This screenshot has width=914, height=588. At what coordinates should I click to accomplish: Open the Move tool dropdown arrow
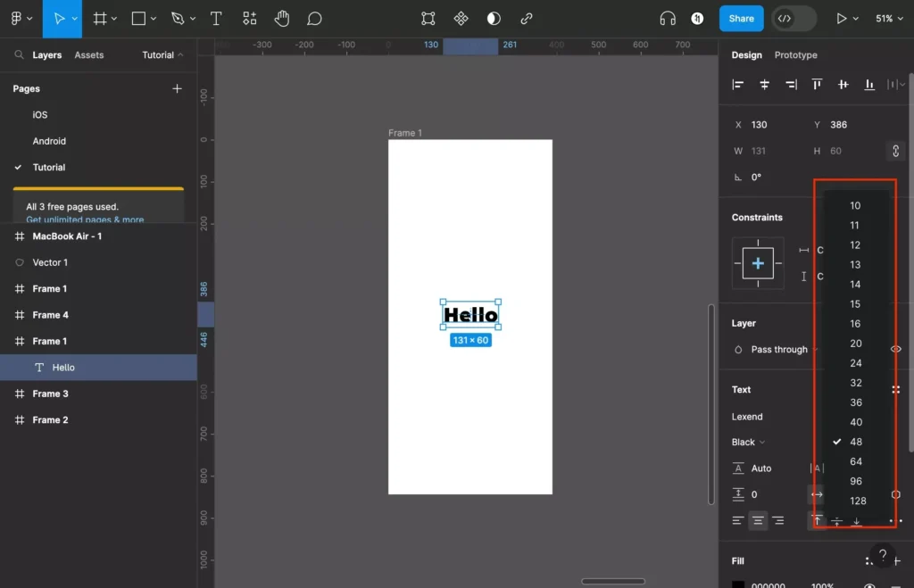tap(75, 19)
